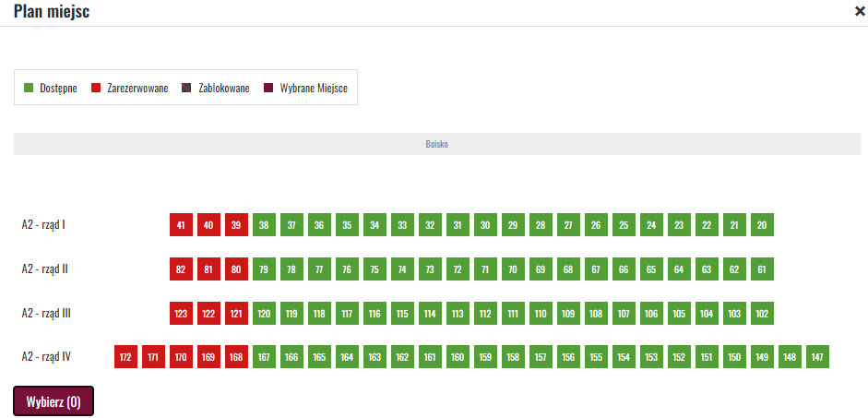
Task: Select seat 35 in row I
Action: (347, 225)
